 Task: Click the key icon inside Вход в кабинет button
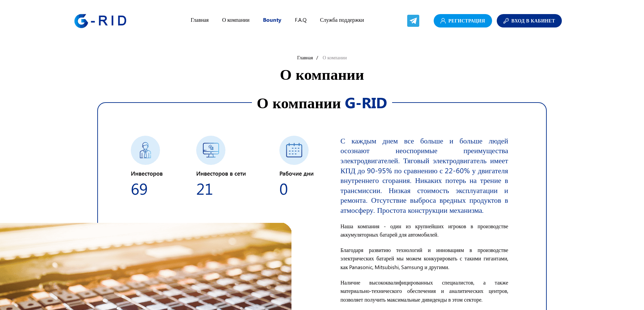pyautogui.click(x=506, y=21)
